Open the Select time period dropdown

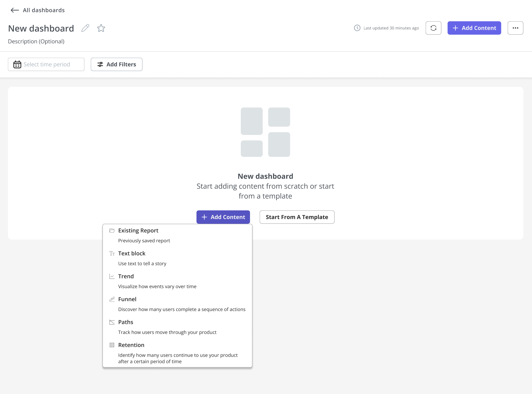(46, 64)
